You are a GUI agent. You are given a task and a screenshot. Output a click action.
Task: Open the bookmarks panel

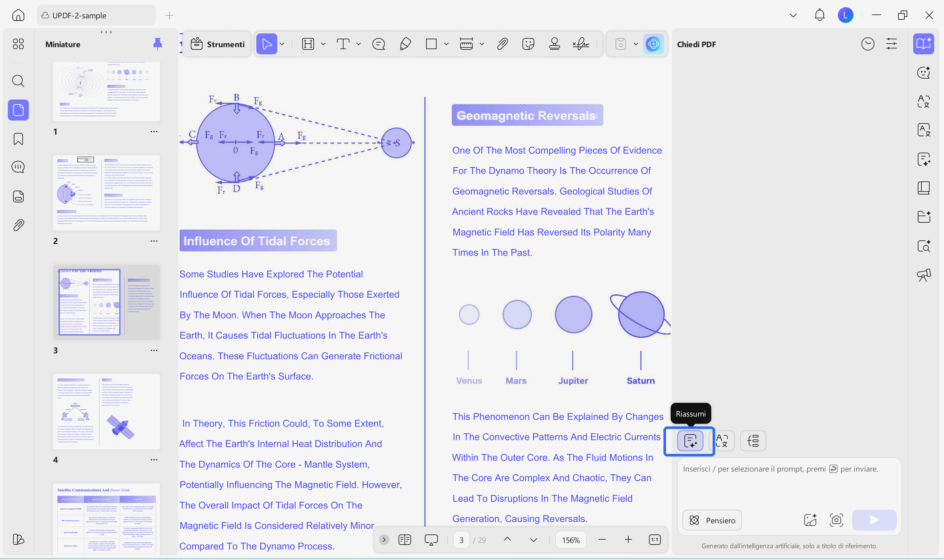click(x=18, y=139)
